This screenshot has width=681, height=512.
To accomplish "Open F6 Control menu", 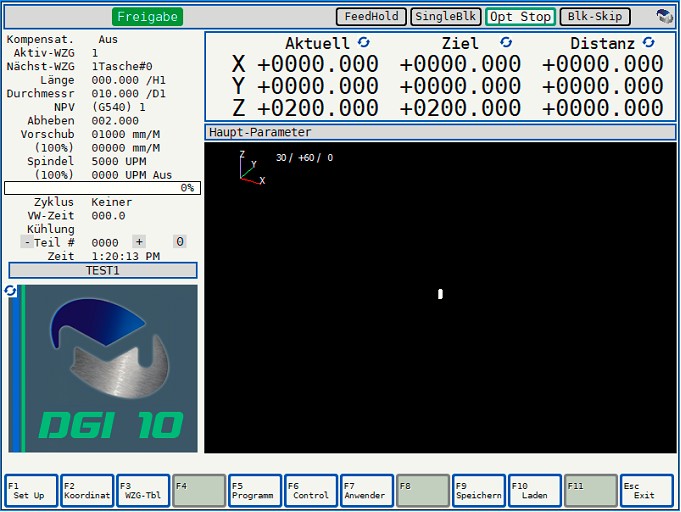I will (311, 491).
